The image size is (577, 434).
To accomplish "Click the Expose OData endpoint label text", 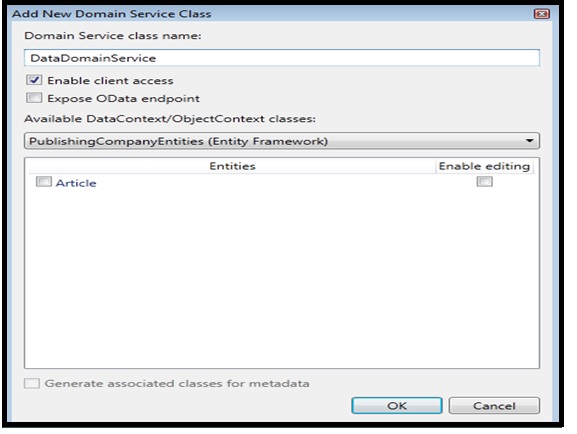I will coord(123,99).
